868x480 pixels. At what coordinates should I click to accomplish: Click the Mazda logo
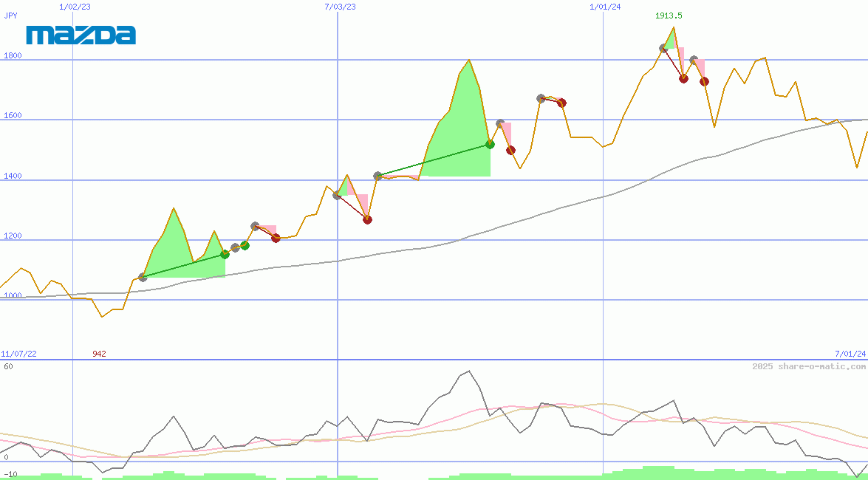tap(81, 35)
